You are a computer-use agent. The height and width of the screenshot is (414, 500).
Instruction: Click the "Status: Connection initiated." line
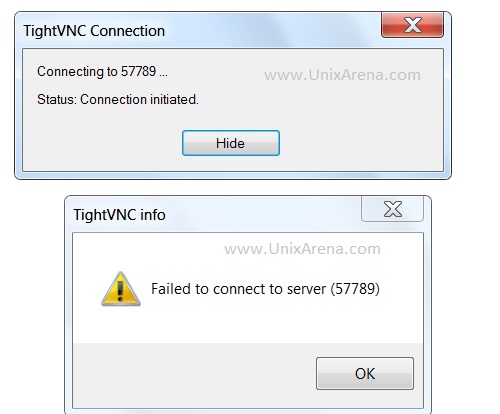tap(118, 99)
